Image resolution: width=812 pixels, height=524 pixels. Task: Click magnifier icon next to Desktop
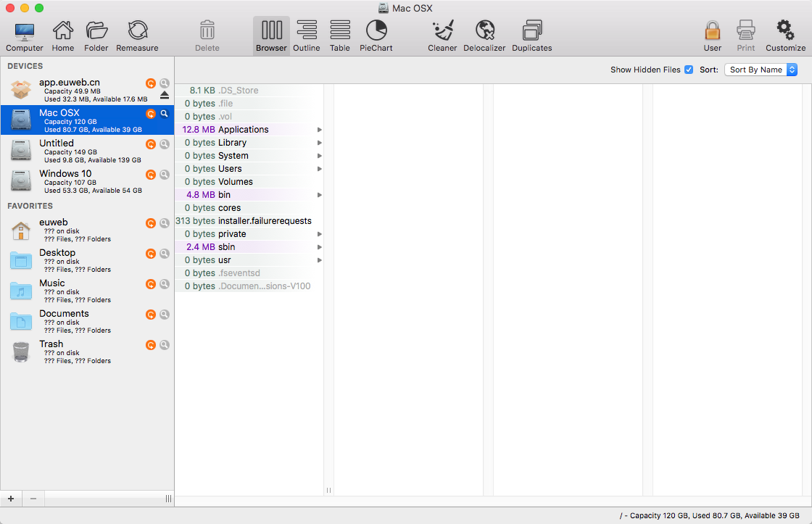(164, 253)
